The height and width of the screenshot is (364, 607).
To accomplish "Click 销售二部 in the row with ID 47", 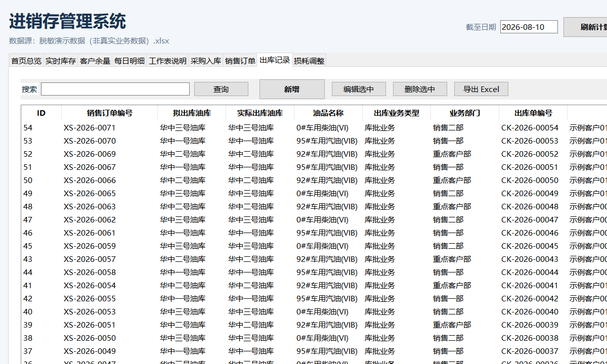I will pyautogui.click(x=448, y=219).
